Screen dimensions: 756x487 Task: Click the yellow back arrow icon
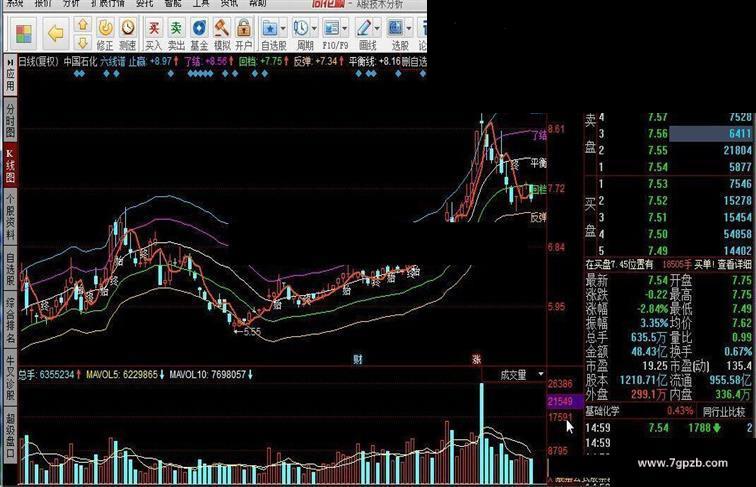[56, 33]
